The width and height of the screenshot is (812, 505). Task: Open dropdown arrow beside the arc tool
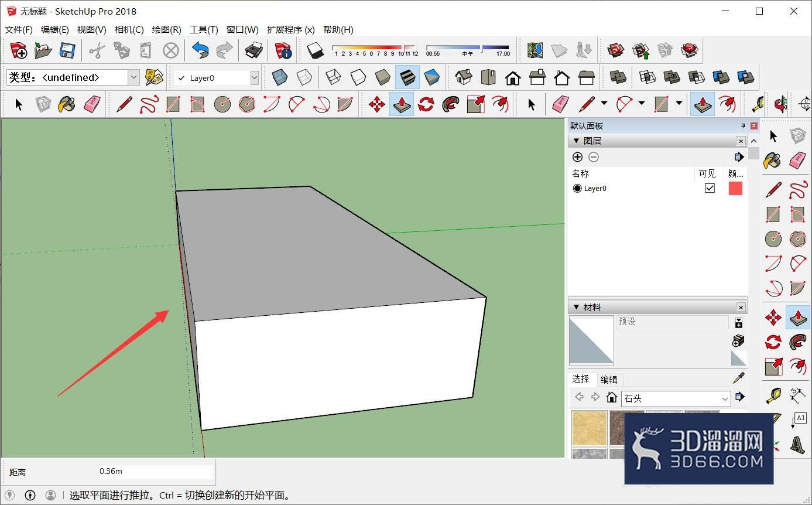[x=642, y=104]
